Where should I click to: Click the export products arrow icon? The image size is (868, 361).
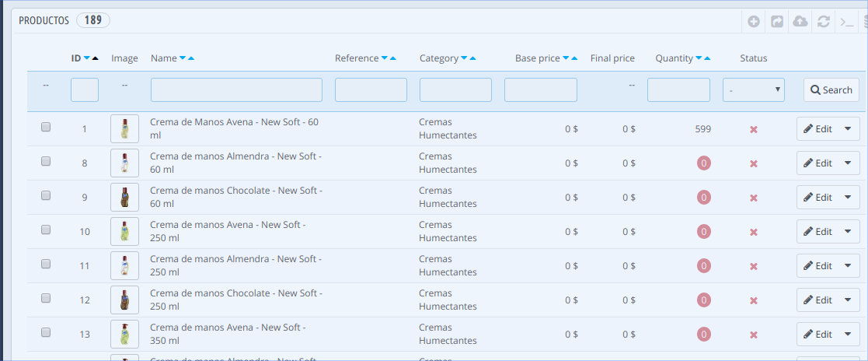(x=777, y=22)
